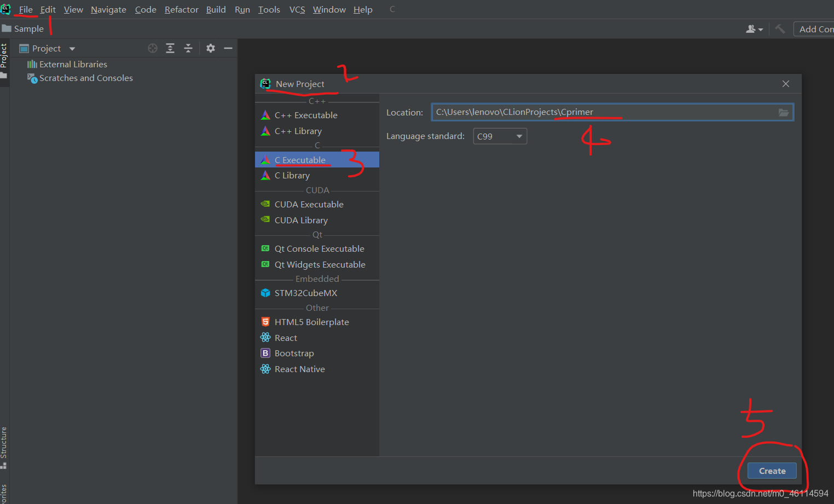Select HTML5 Boilerplate project type
This screenshot has width=834, height=504.
coord(317,322)
